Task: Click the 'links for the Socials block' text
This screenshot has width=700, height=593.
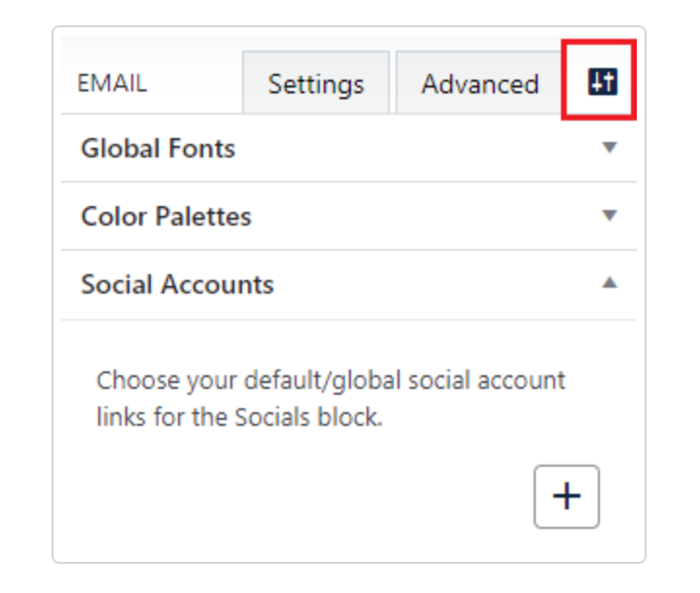Action: point(239,418)
